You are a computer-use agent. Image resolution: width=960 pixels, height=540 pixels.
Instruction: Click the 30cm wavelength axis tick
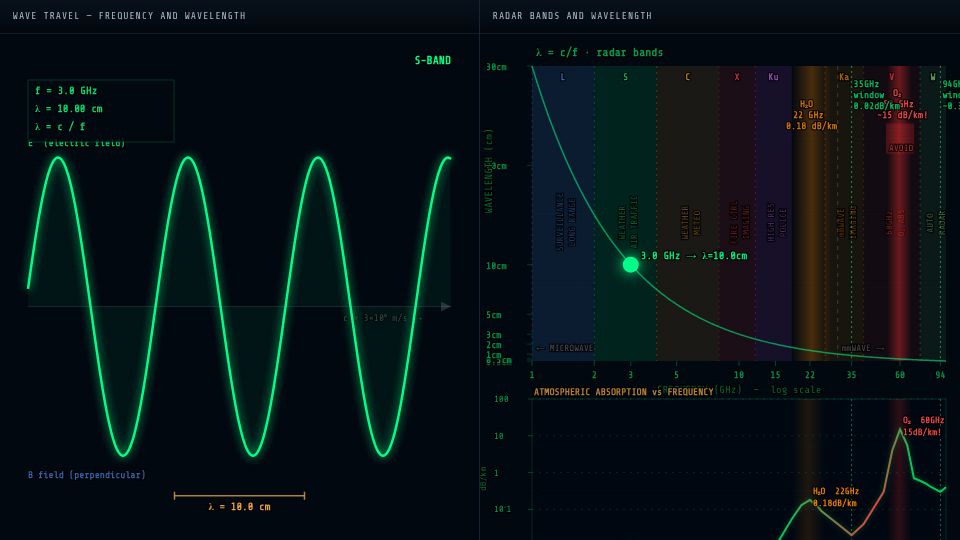pyautogui.click(x=496, y=67)
